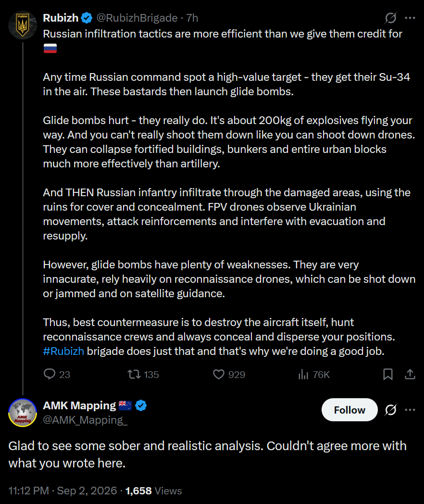Open @AMK_Mapping_ handle link
Image resolution: width=424 pixels, height=504 pixels.
pos(85,420)
